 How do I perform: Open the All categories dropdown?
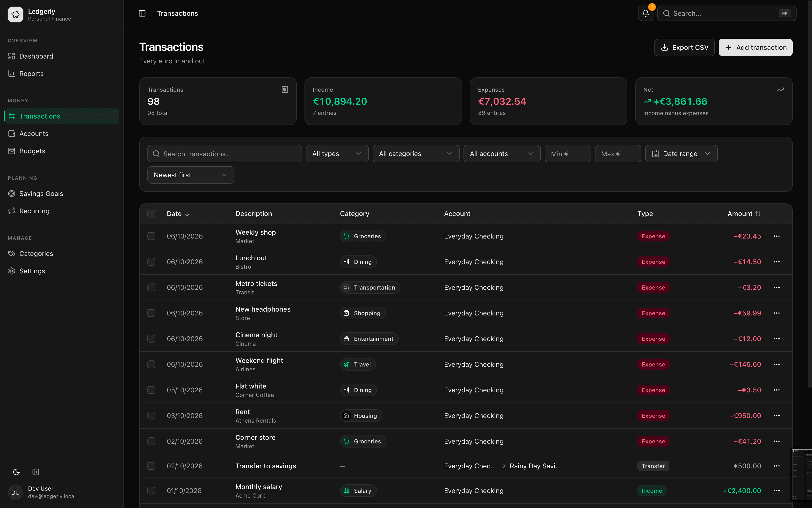[416, 154]
